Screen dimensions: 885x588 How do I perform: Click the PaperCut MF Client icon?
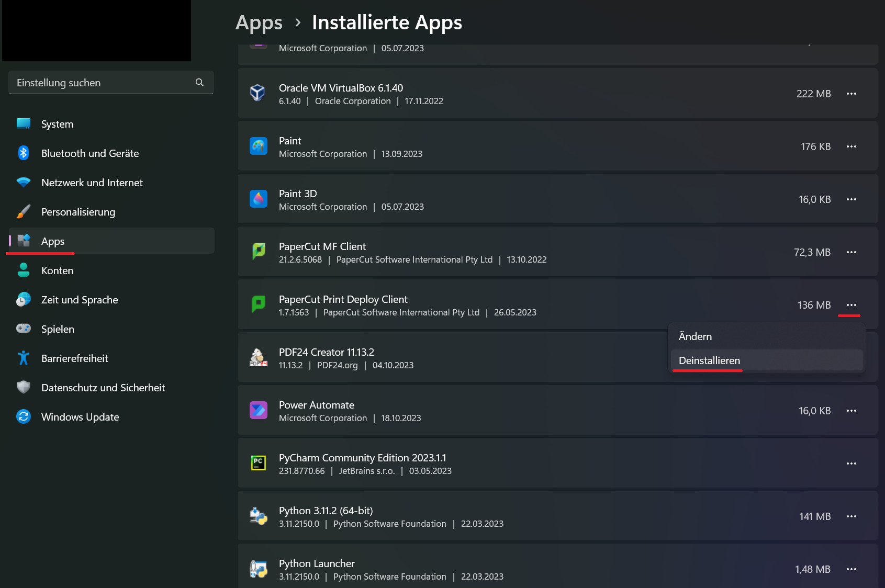pyautogui.click(x=259, y=252)
